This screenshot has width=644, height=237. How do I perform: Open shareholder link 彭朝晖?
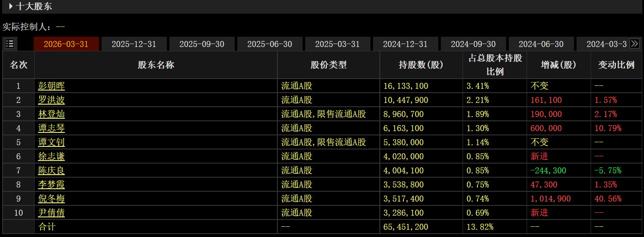pyautogui.click(x=52, y=86)
